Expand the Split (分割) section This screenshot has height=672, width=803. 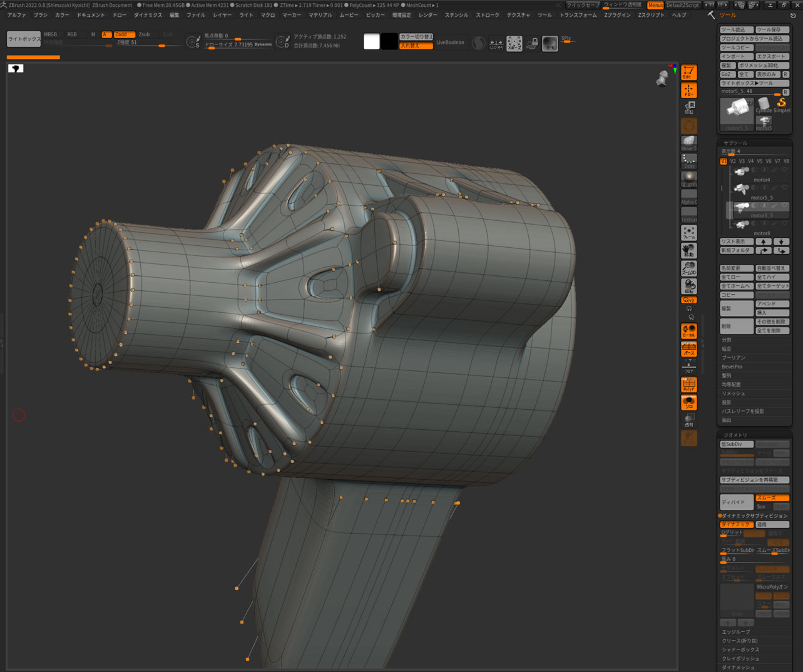tap(727, 340)
